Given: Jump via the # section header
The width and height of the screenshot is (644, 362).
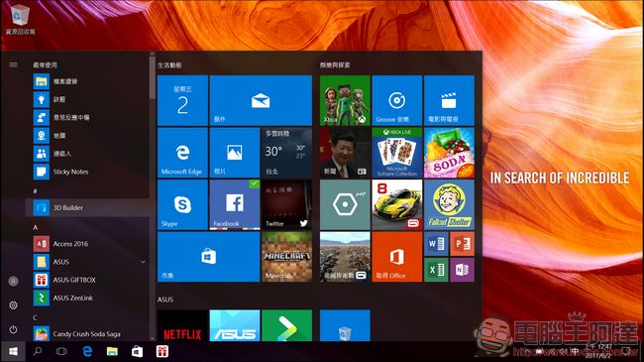Looking at the screenshot, I should click(36, 190).
